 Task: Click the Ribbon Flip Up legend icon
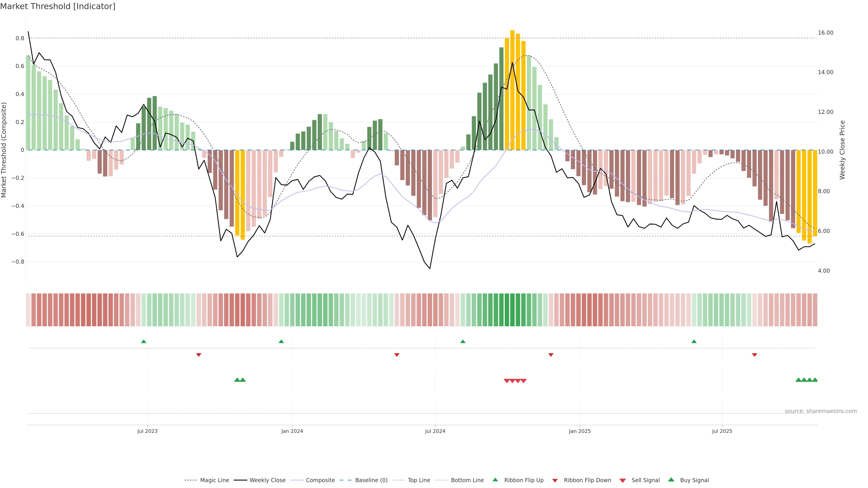[x=495, y=480]
